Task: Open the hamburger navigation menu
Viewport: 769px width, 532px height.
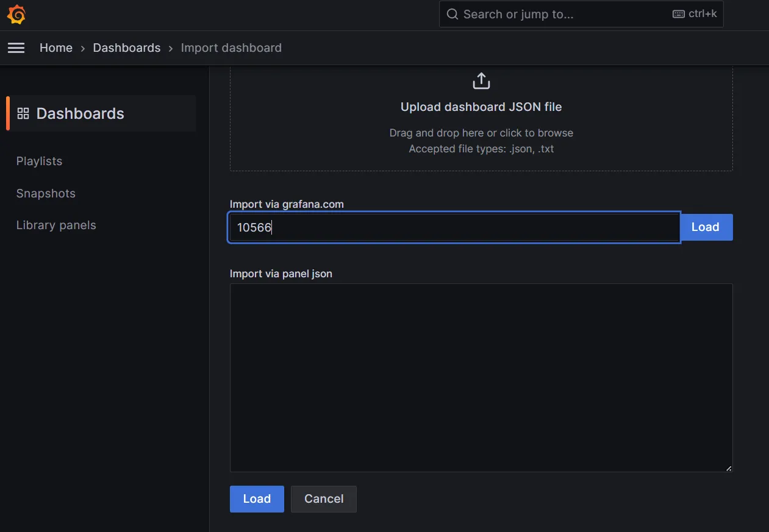Action: point(16,48)
